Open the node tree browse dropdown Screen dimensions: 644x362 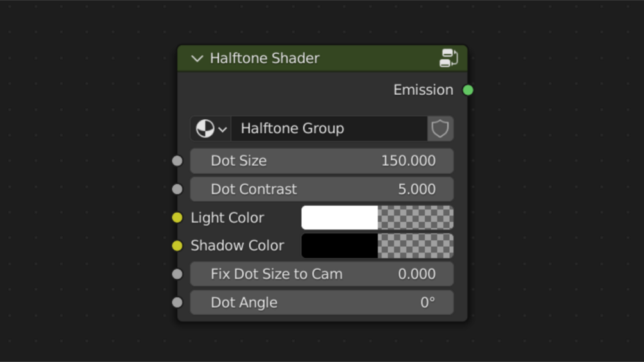(211, 129)
